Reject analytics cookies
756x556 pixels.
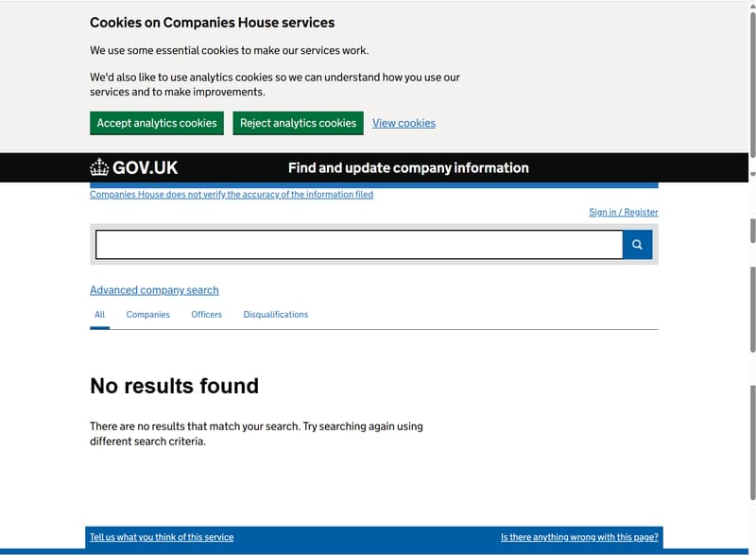298,123
